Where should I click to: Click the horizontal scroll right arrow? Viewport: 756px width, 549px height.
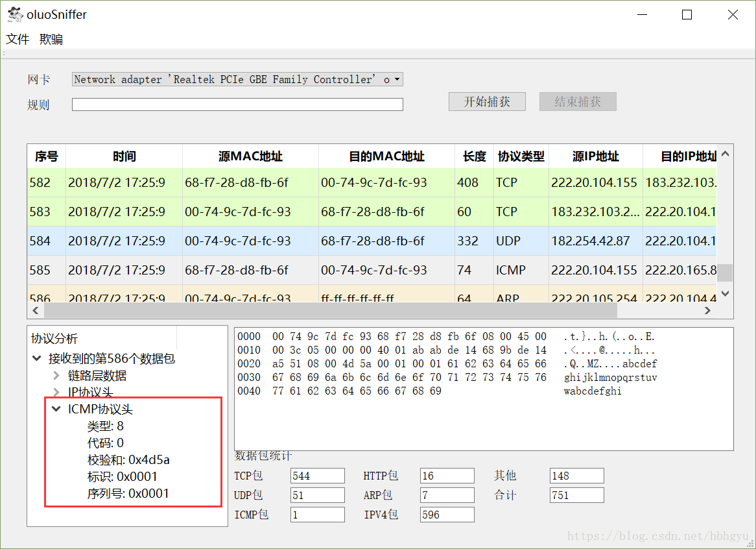pos(707,311)
